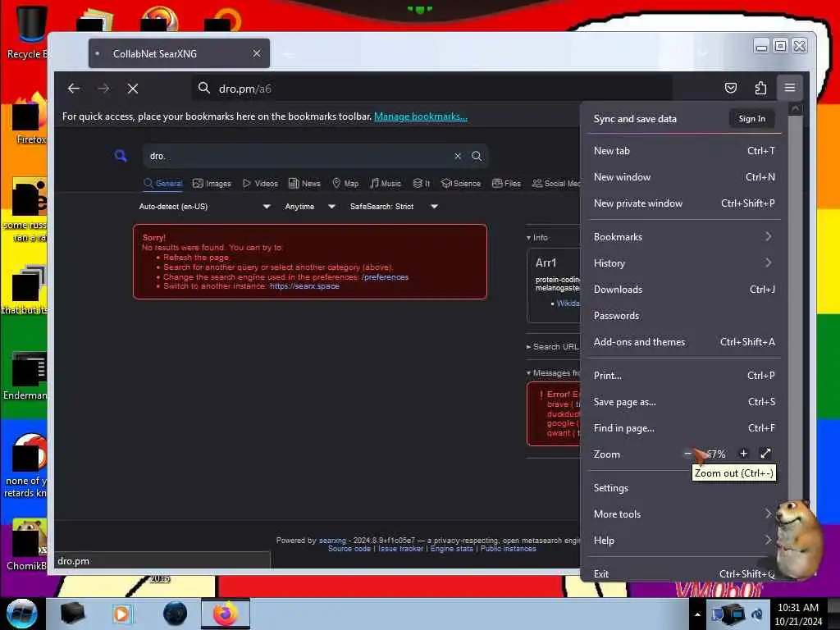Open the Issue tracker footer link

pos(400,549)
